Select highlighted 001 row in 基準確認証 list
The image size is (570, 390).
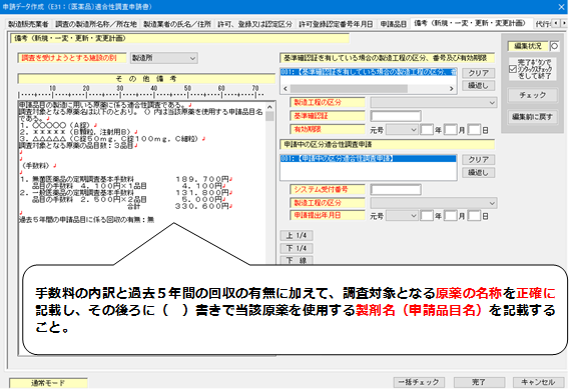coord(368,72)
